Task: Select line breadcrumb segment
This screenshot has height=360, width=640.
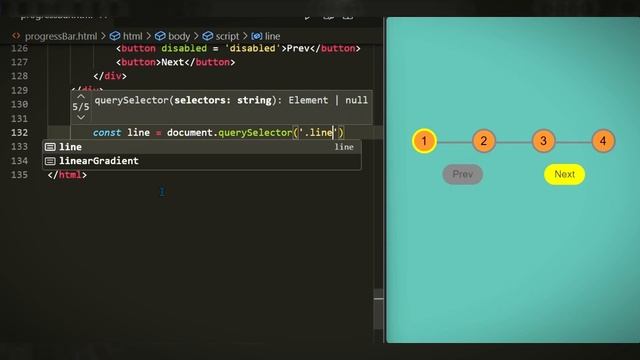Action: pyautogui.click(x=272, y=36)
